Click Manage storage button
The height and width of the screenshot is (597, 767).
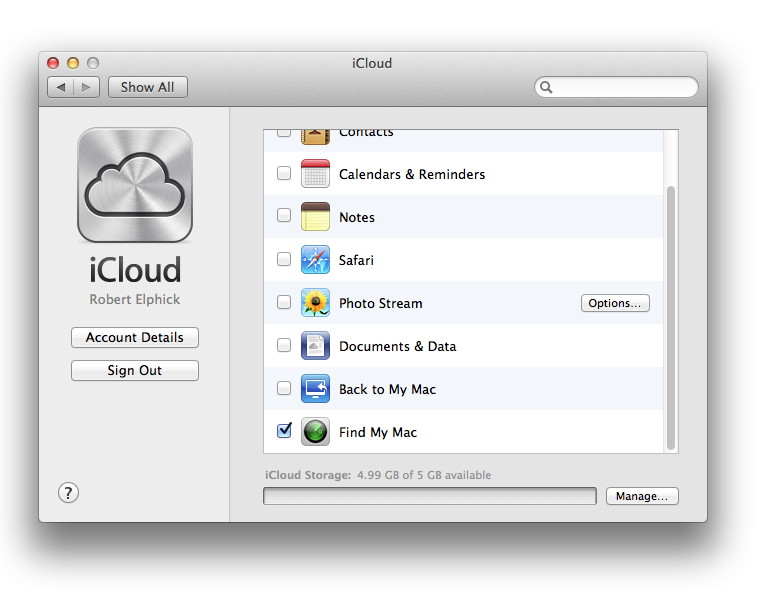(x=642, y=496)
